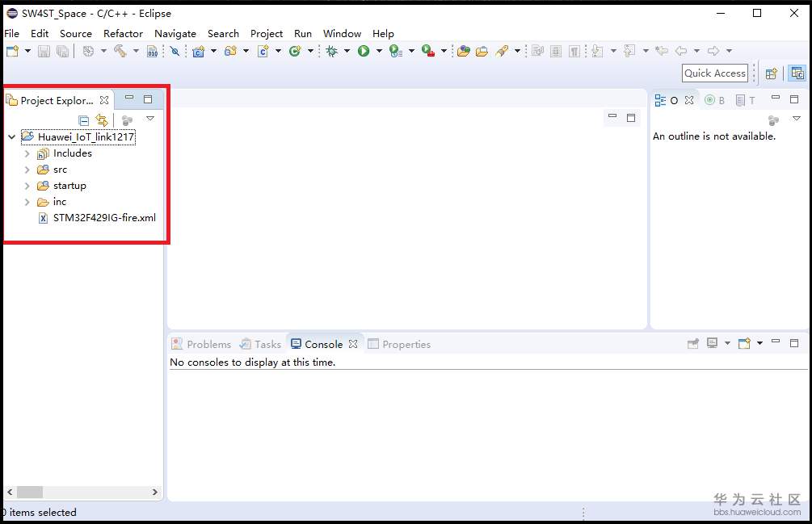Click the New wizard toolbar icon
The height and width of the screenshot is (524, 812).
[12, 51]
